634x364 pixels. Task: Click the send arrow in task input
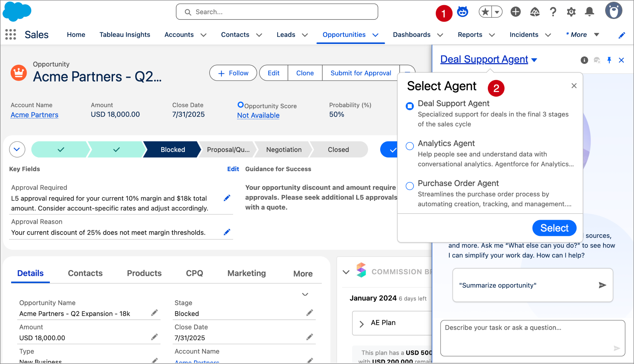click(x=617, y=348)
